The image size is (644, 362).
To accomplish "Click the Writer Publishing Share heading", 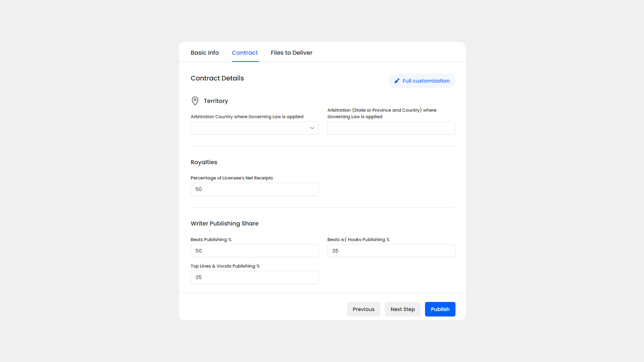I will pyautogui.click(x=224, y=224).
